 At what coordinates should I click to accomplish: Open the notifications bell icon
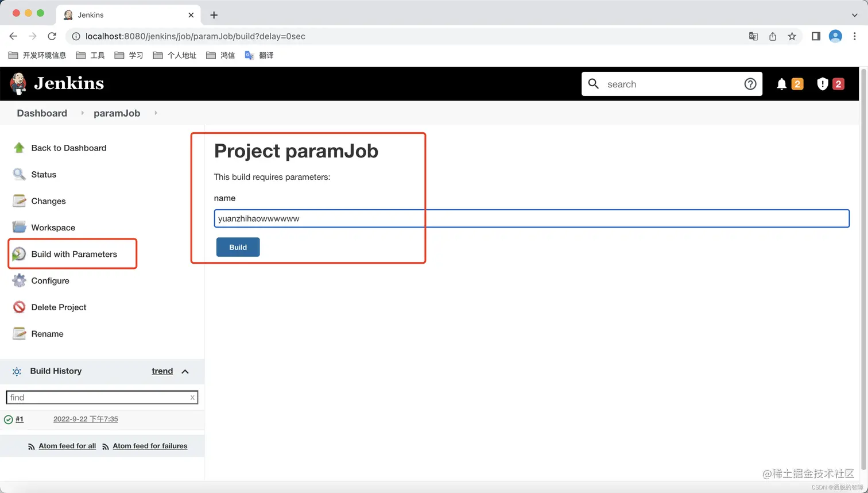point(781,84)
